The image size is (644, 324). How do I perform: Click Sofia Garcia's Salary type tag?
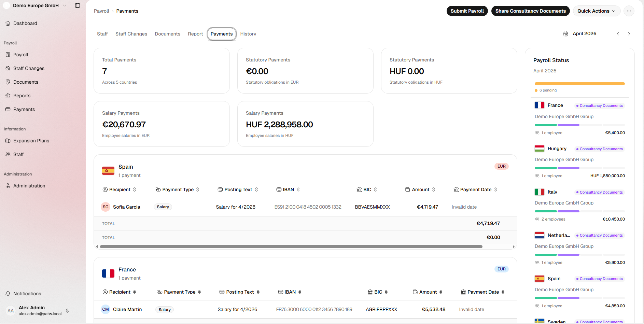[163, 207]
